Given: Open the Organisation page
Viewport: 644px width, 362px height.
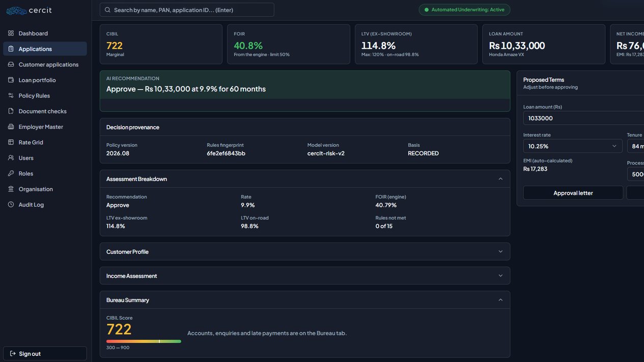Looking at the screenshot, I should (45, 189).
